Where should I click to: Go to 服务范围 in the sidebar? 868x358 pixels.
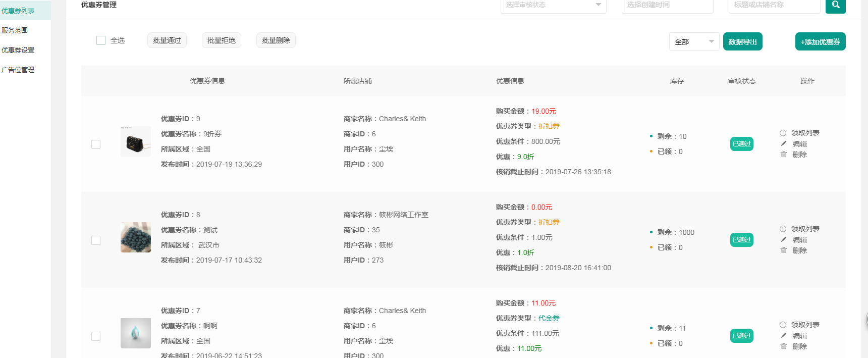pyautogui.click(x=15, y=30)
